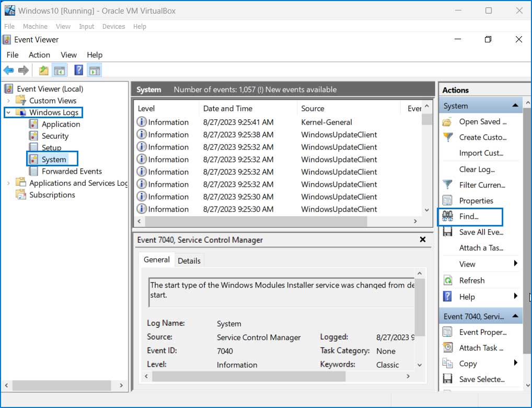Select the 9:25:38 AM WindowsUpdateClient event
Viewport: 532px width, 408px height.
pyautogui.click(x=278, y=135)
